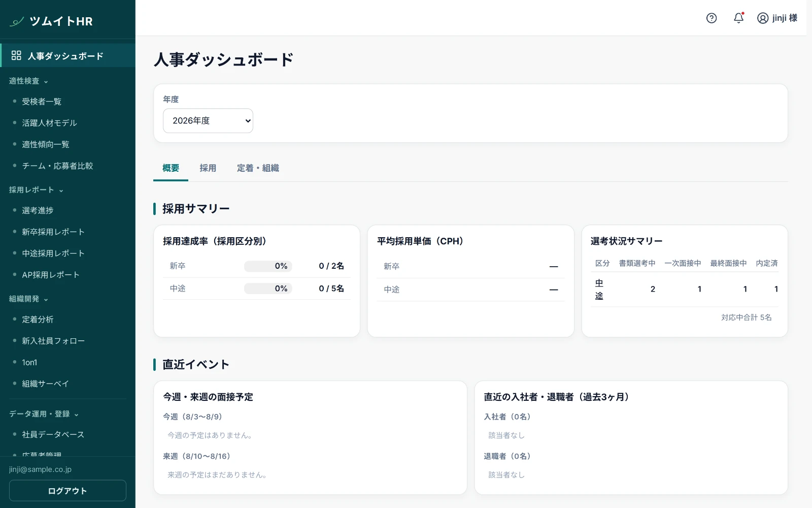
Task: Open 新入社員フォロー
Action: coord(53,341)
